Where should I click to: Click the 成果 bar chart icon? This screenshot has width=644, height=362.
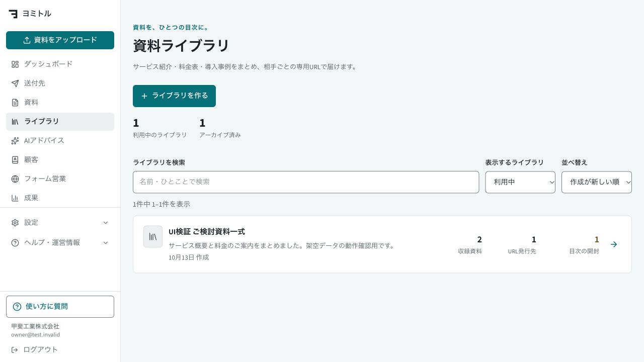15,198
